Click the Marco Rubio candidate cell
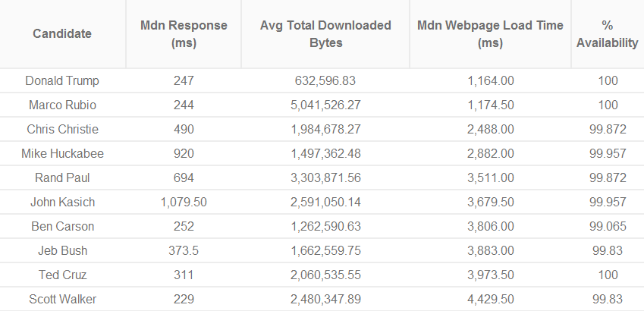Screen dimensions: 644x311 62,105
